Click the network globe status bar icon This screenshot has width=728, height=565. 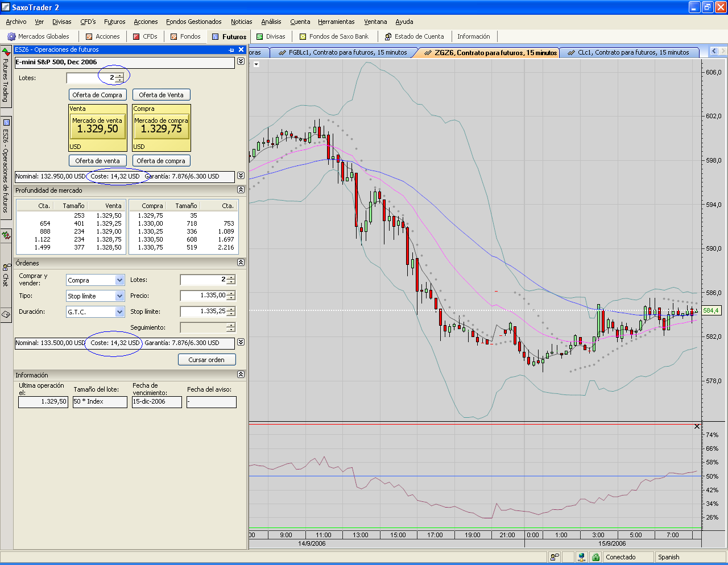[581, 557]
